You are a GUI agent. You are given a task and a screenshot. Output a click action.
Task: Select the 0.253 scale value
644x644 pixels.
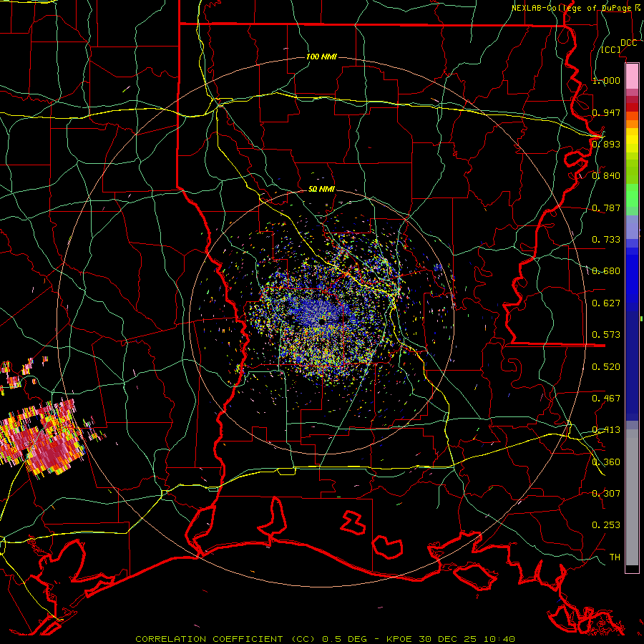pos(606,525)
